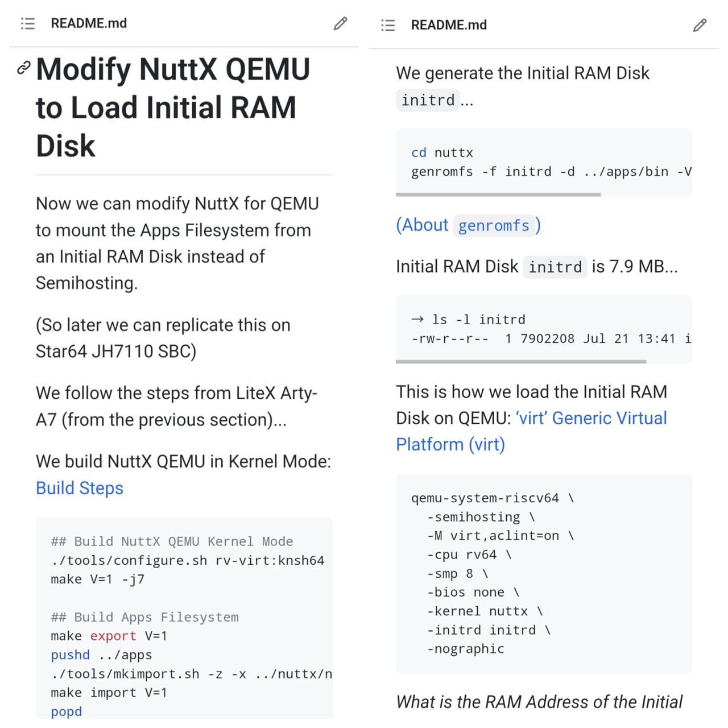Click the scrollbar under the ls -l initrd block

click(521, 361)
